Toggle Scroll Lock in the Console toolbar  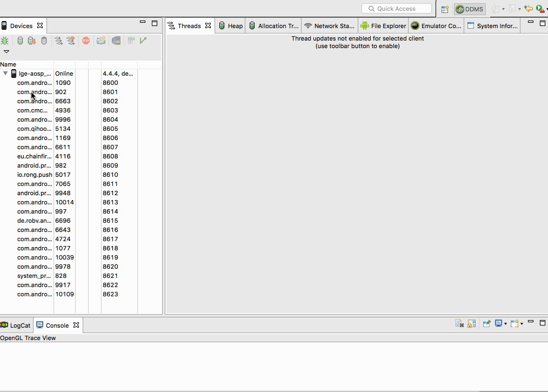[x=471, y=324]
